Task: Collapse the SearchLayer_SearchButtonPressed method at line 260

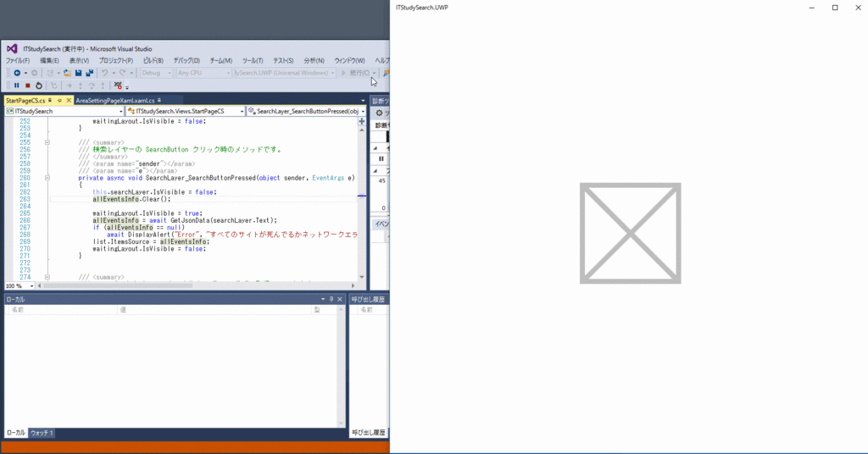Action: [x=47, y=178]
